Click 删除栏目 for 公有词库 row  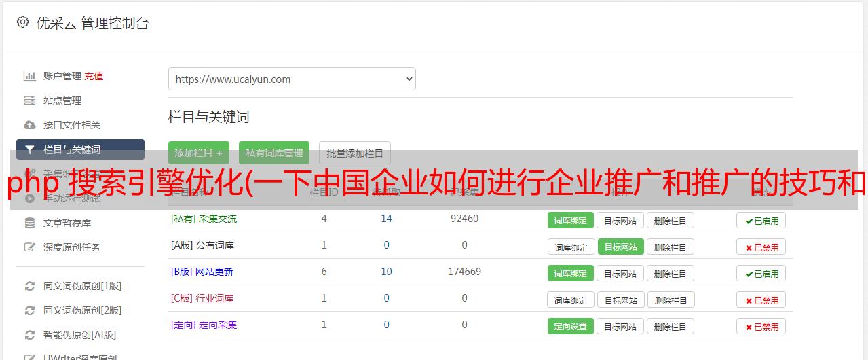click(x=671, y=247)
